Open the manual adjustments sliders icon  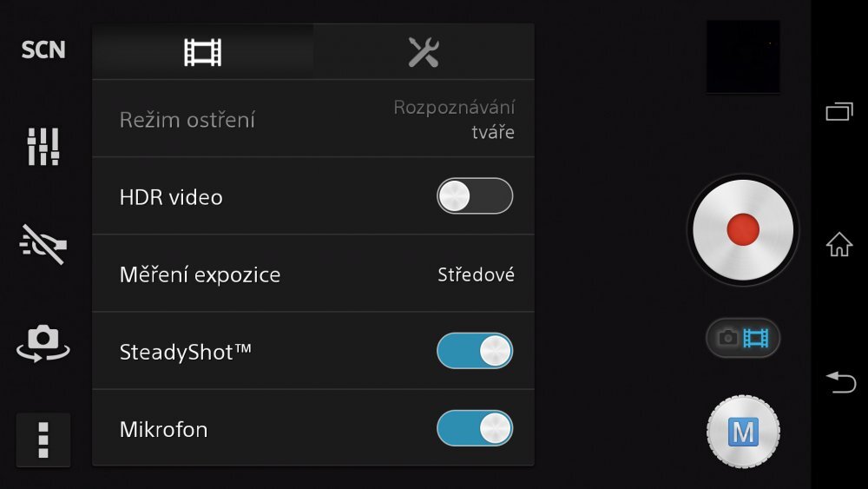[43, 147]
